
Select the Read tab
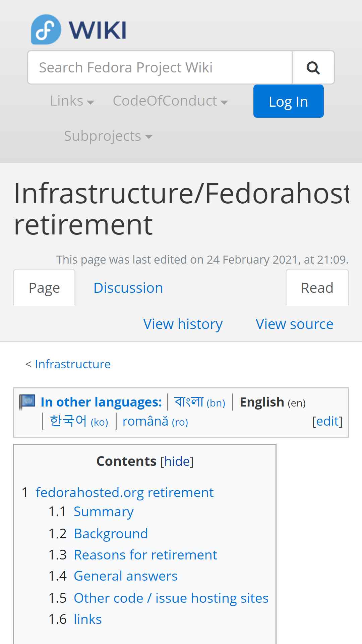point(317,288)
